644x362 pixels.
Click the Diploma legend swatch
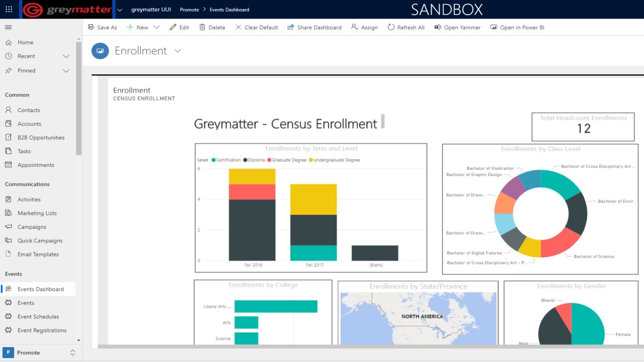(x=245, y=160)
